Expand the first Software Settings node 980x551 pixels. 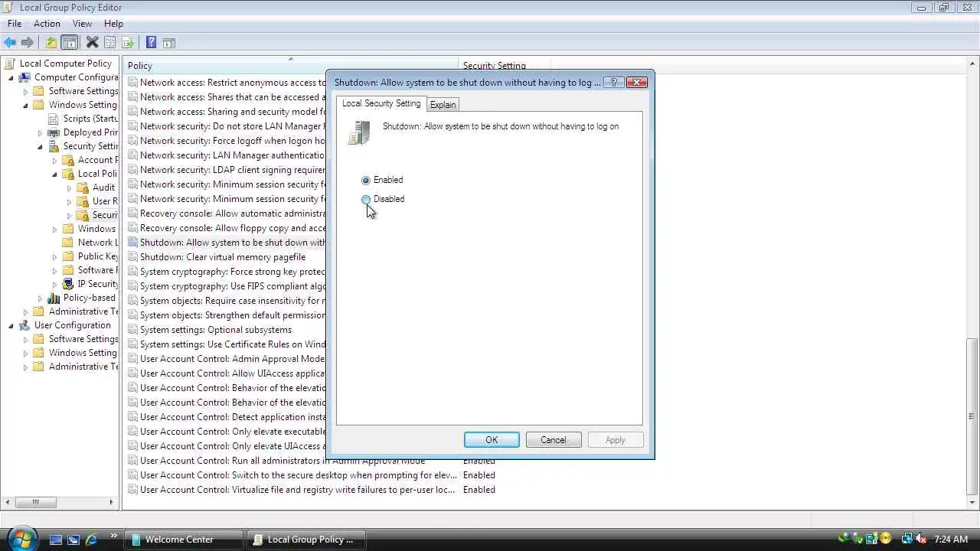[25, 91]
